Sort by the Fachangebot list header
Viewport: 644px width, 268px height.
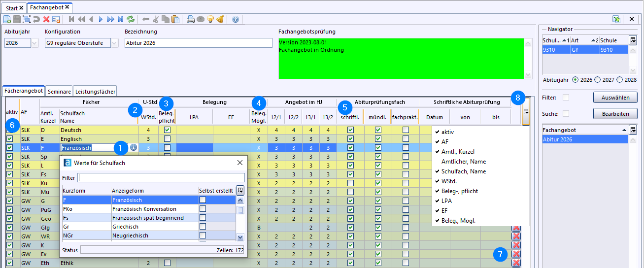[x=585, y=130]
